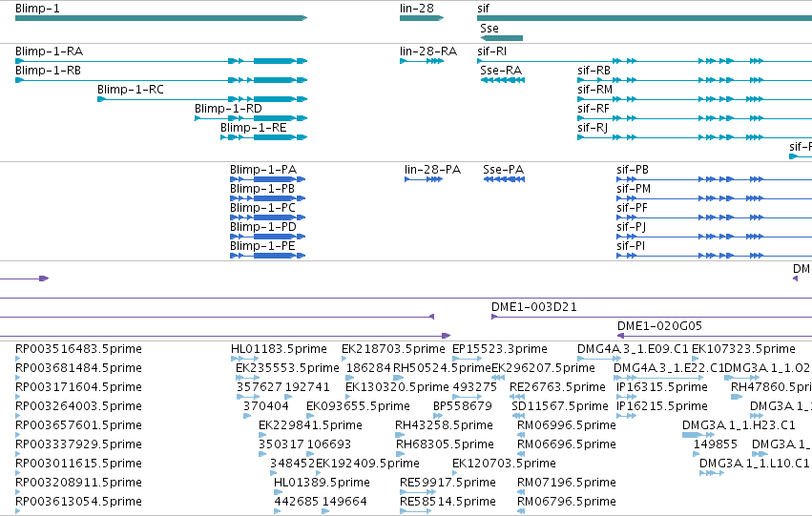Select EST RE26763.5prime
Viewport: 812px width, 516px height.
[558, 387]
